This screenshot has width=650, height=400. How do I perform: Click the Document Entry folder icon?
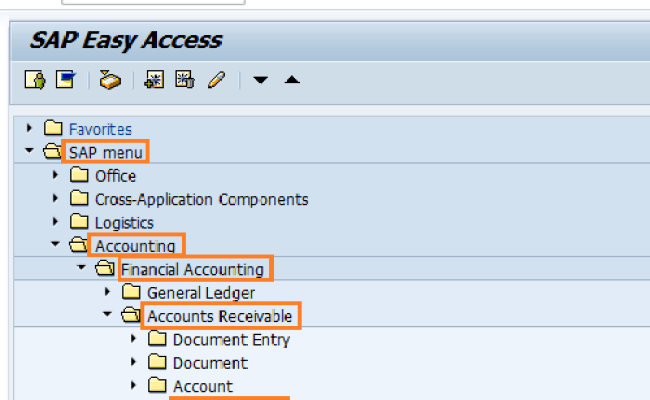[157, 338]
